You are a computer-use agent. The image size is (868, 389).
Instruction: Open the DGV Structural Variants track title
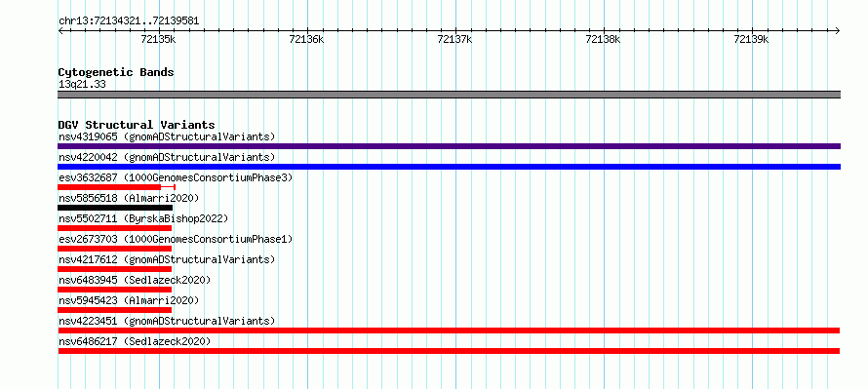[137, 125]
